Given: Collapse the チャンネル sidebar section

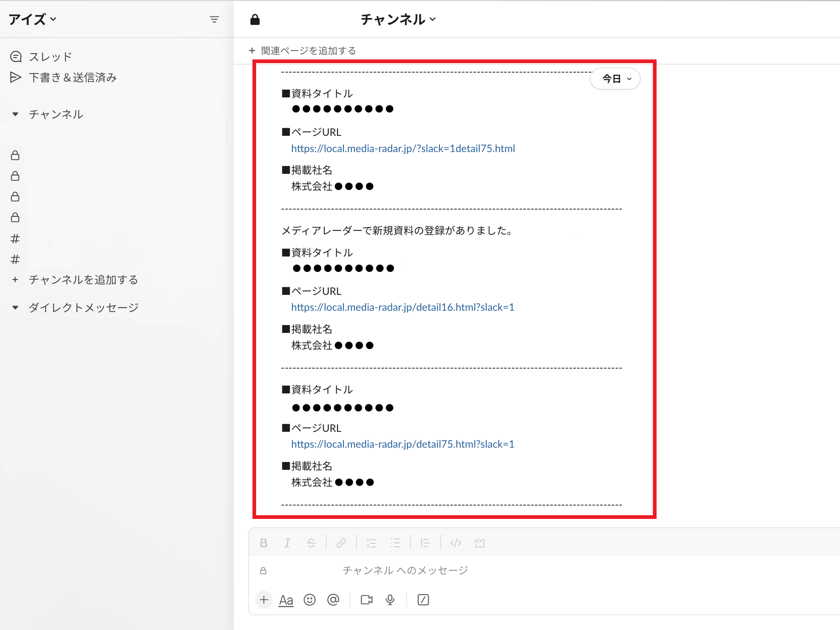Looking at the screenshot, I should coord(15,114).
